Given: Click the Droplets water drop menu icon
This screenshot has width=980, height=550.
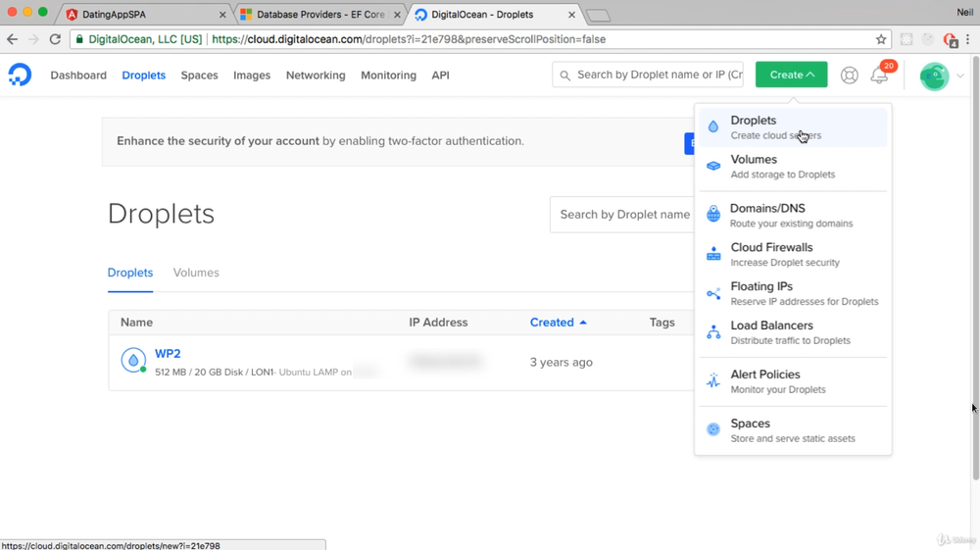Looking at the screenshot, I should coord(713,126).
